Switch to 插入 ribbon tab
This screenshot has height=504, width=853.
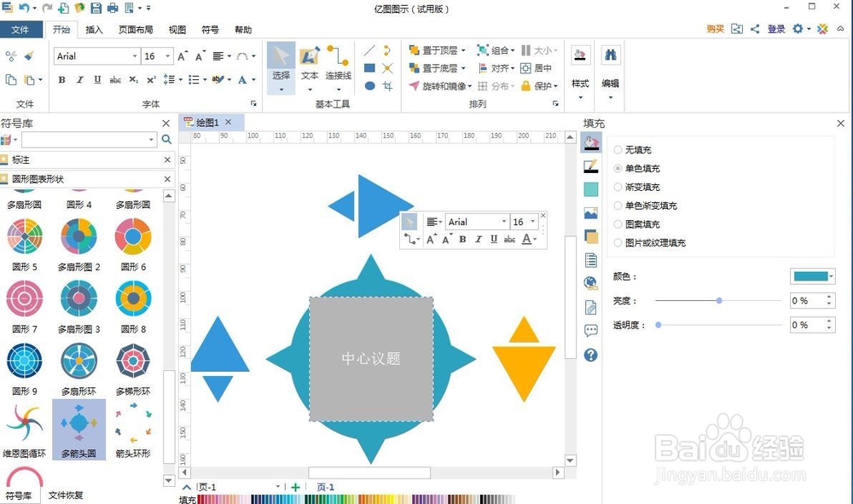94,29
